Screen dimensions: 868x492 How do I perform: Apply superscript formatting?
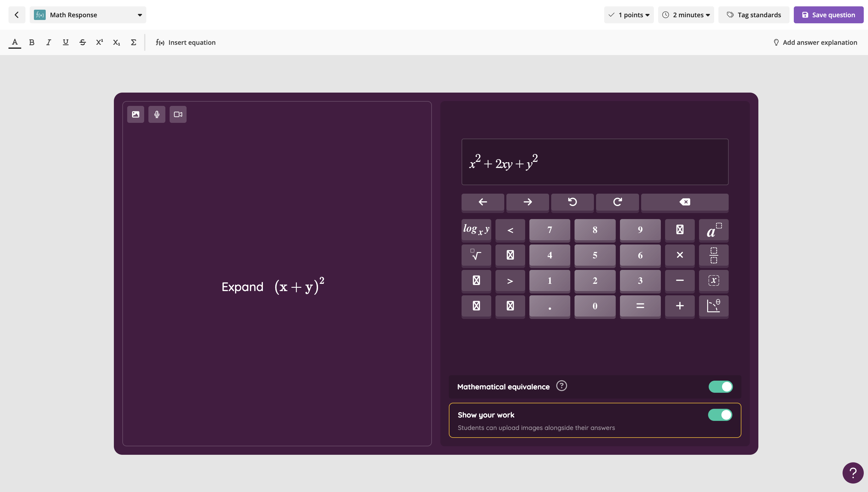(x=99, y=42)
